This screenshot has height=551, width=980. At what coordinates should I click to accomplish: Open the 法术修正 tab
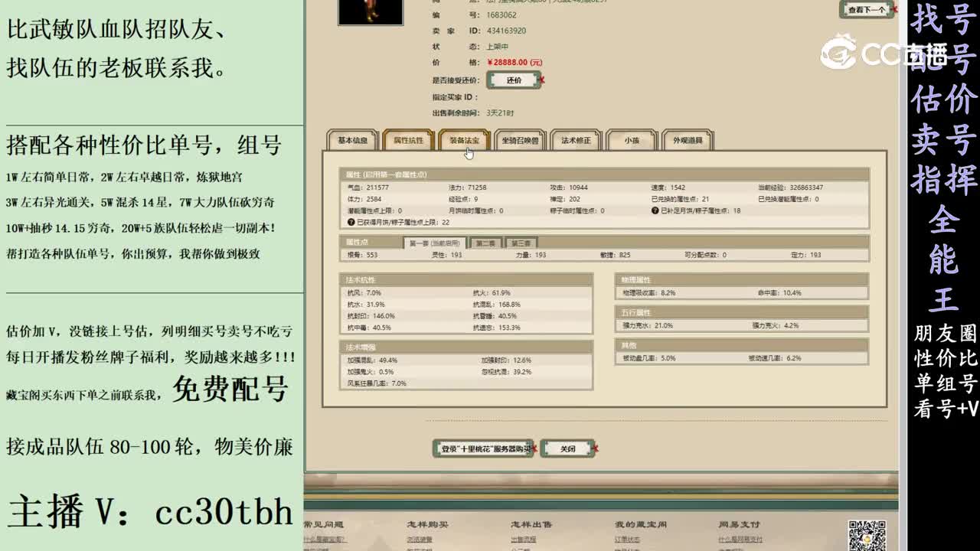coord(576,141)
